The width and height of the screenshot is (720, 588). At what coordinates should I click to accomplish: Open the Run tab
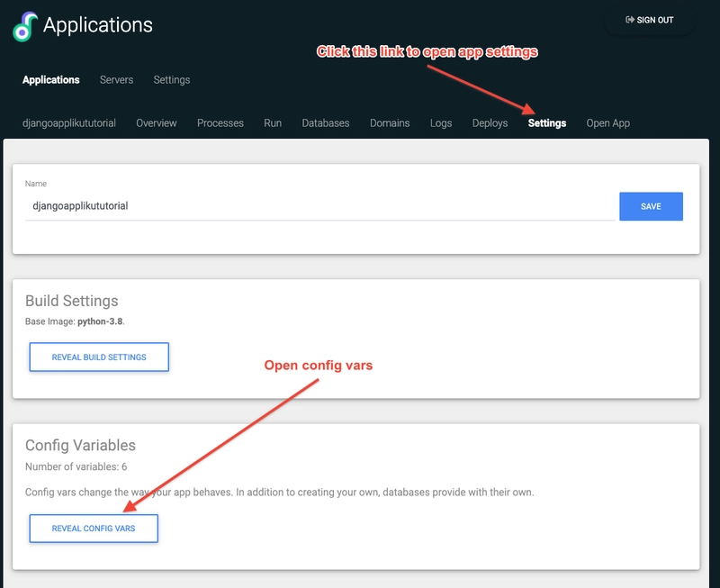coord(273,123)
